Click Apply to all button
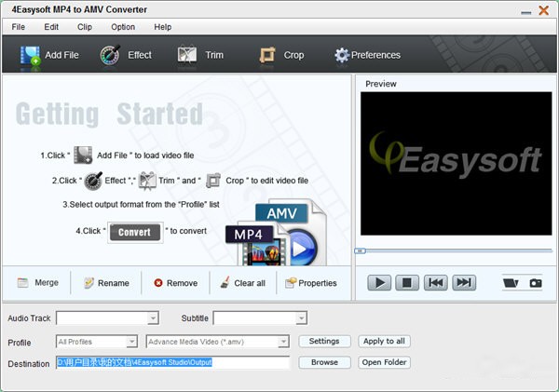 click(x=384, y=342)
